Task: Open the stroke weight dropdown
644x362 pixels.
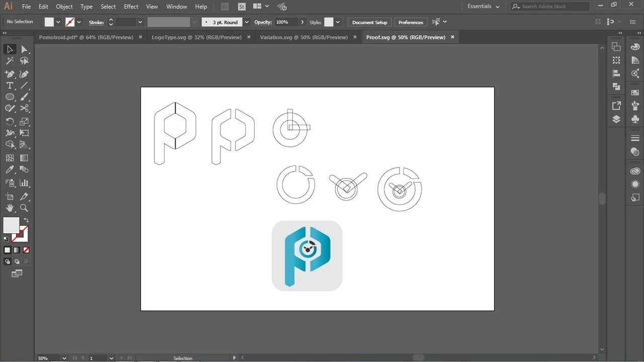Action: (x=140, y=22)
